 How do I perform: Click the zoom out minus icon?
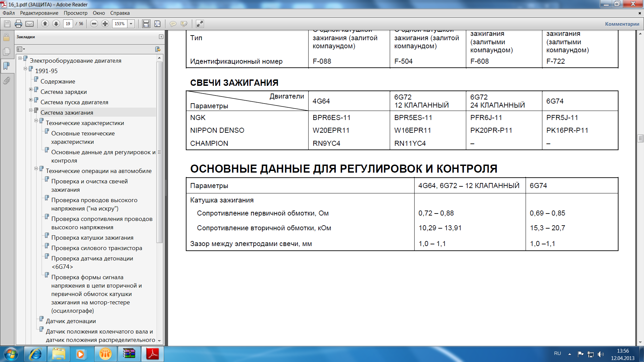(94, 24)
